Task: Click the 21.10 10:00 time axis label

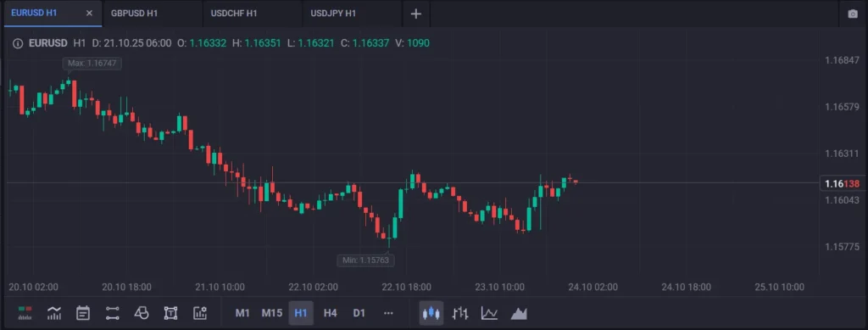Action: coord(220,288)
